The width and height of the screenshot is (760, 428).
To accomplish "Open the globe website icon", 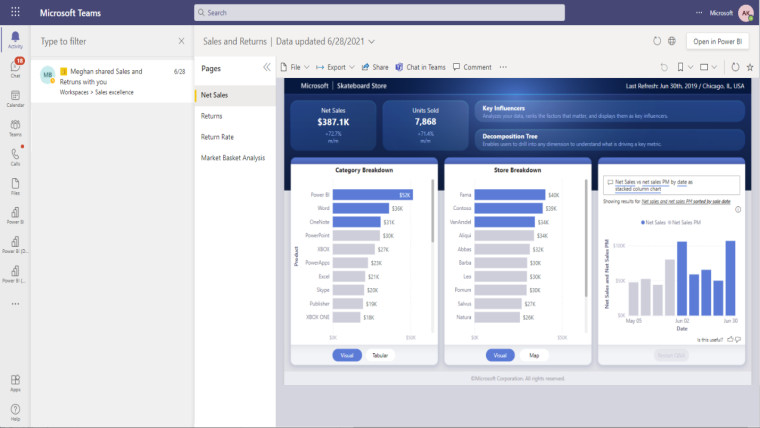I will [x=672, y=41].
